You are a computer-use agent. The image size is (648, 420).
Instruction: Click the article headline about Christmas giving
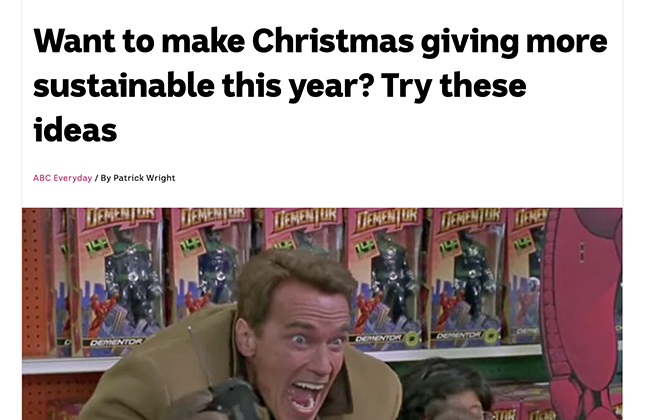tap(320, 85)
